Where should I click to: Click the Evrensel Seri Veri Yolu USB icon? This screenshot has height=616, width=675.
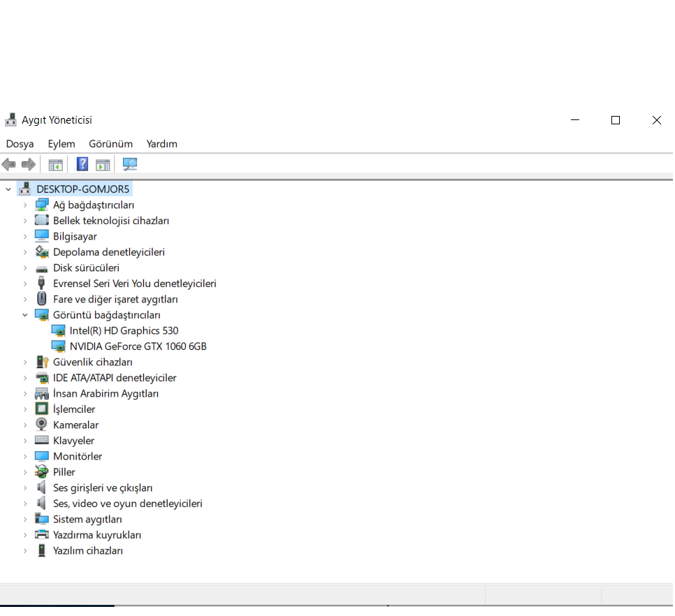click(41, 283)
